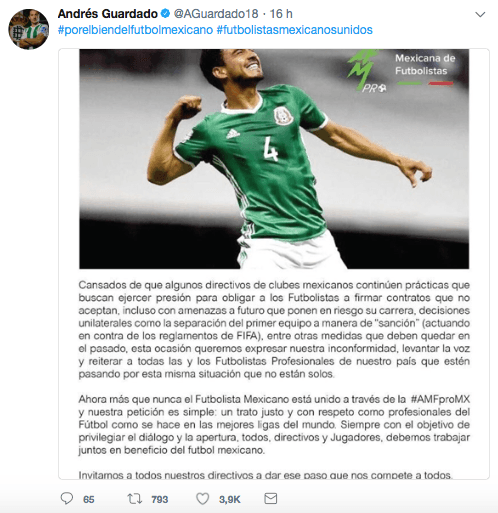Viewport: 498px width, 513px height.
Task: Like the tweet with the heart icon
Action: (x=202, y=499)
